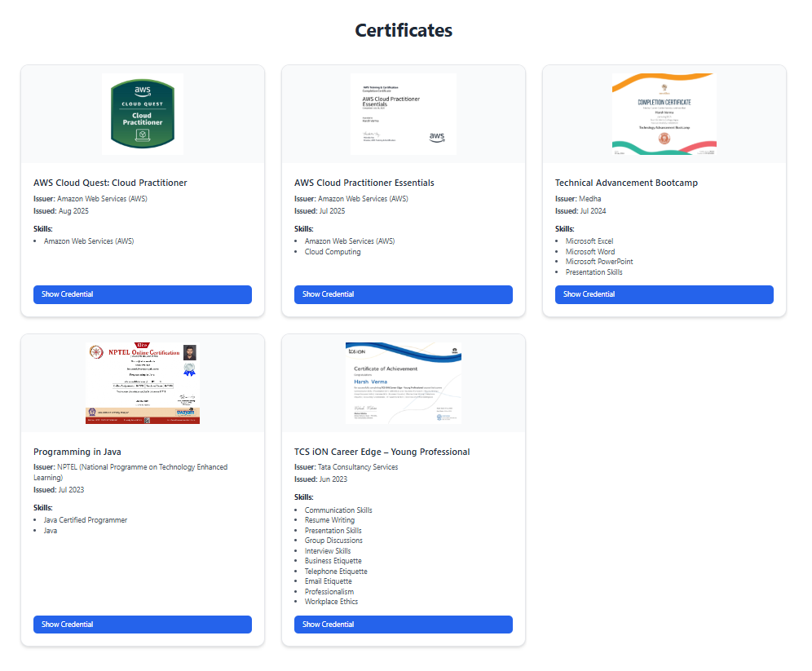Click the 'AWS Cloud Quest: Cloud Practitioner' title

(110, 183)
